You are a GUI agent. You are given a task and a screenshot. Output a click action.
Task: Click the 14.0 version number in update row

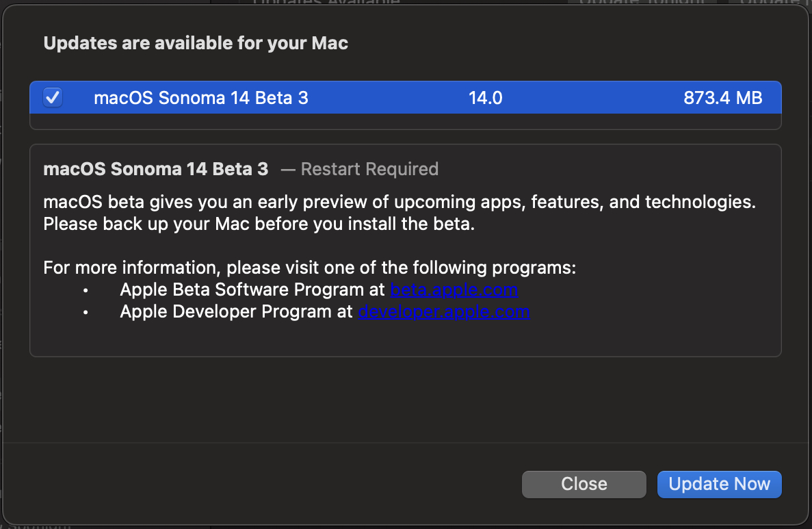(486, 98)
